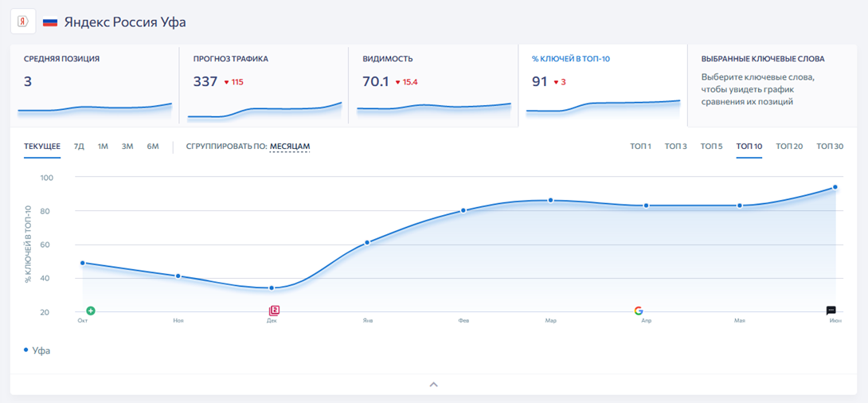The height and width of the screenshot is (403, 868).
Task: Open the МЕСЯЦАМ grouping dropdown
Action: (290, 147)
